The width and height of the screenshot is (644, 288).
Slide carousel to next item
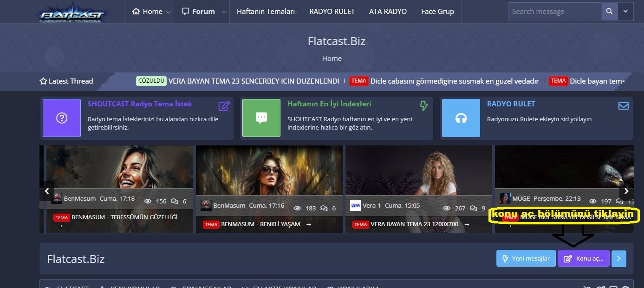(x=626, y=191)
